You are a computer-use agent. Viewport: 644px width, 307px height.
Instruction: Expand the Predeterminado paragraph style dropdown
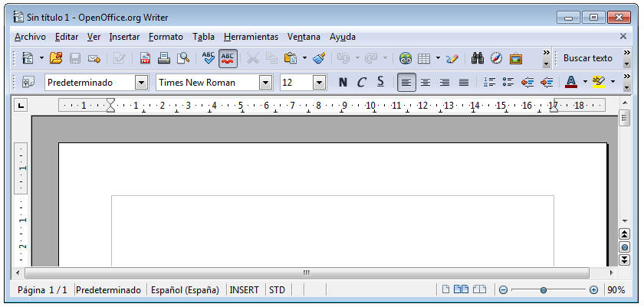coord(141,83)
